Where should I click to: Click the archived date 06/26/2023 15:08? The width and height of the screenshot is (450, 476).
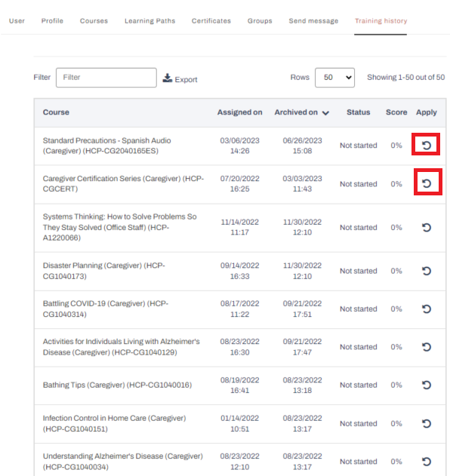click(302, 146)
